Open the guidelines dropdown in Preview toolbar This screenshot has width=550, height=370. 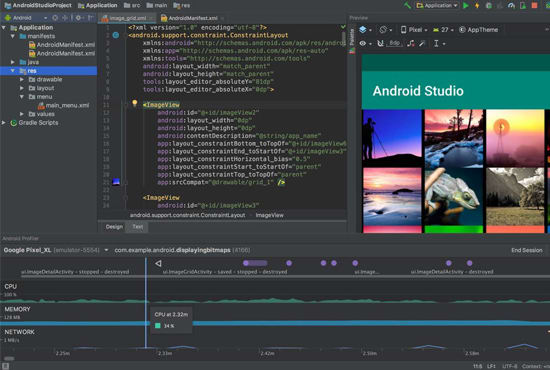(x=439, y=43)
